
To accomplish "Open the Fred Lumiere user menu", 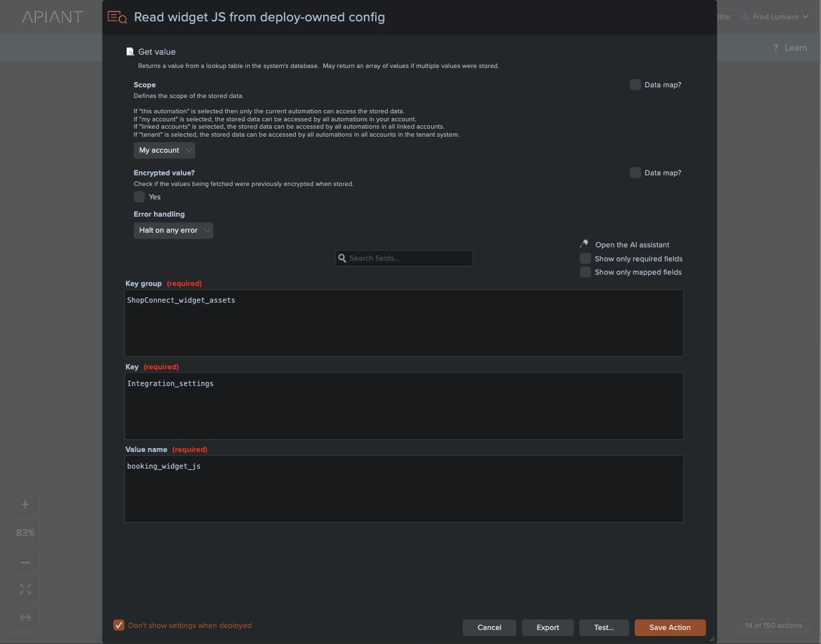I will [776, 17].
